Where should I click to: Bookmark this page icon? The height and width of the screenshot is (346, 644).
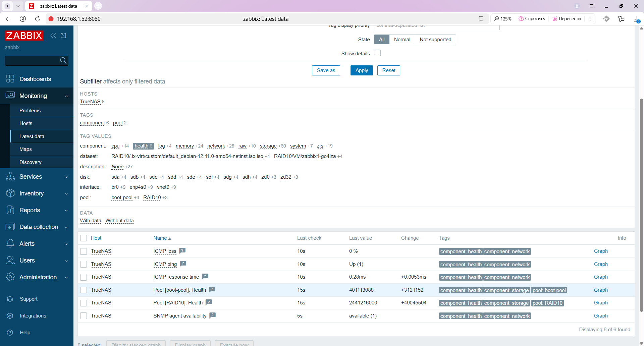(481, 19)
